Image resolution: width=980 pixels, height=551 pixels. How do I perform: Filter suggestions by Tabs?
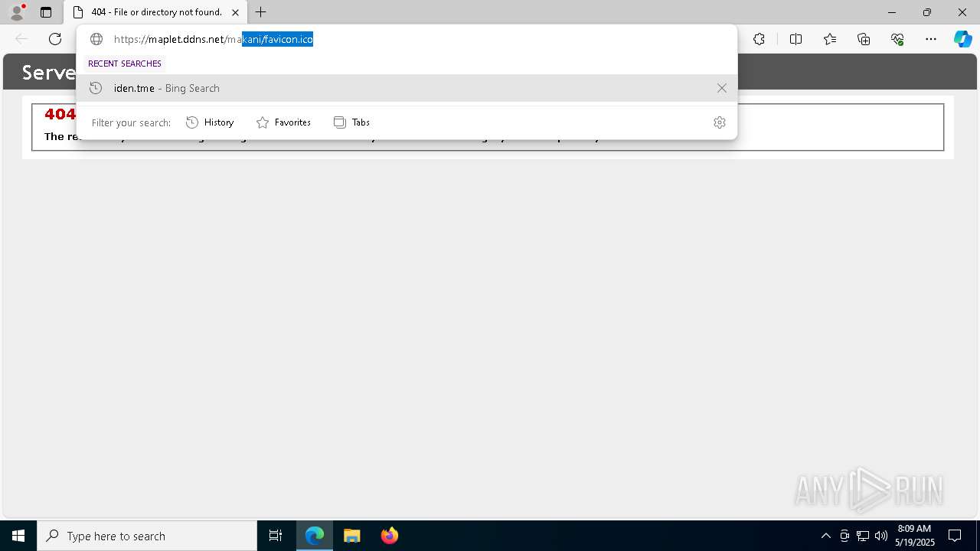pyautogui.click(x=351, y=122)
